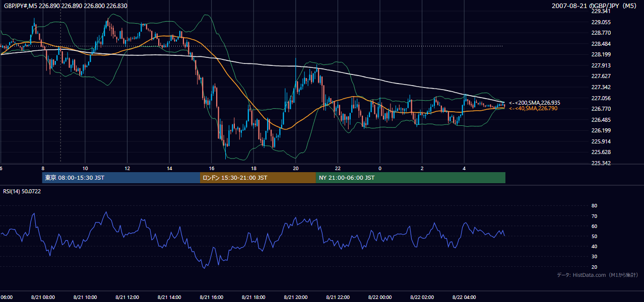
Task: Click RSI scale value 70
Action: click(594, 216)
